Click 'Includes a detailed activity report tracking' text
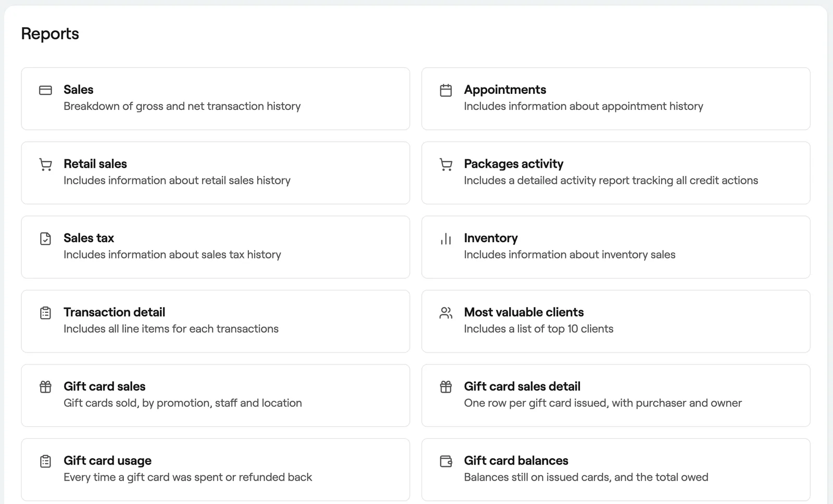Screen dimensions: 833x504 (611, 181)
